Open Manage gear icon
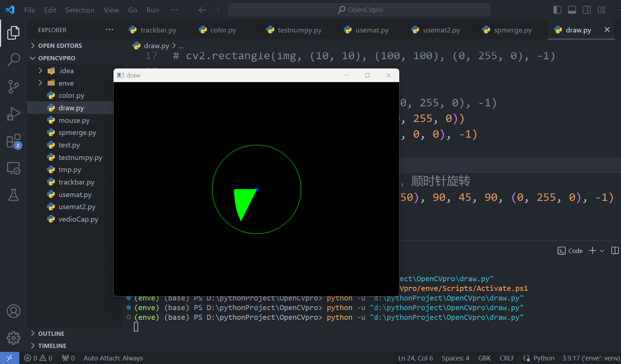 13,338
